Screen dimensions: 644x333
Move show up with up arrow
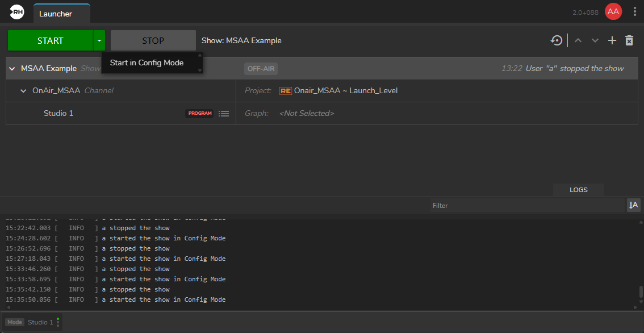coord(578,40)
